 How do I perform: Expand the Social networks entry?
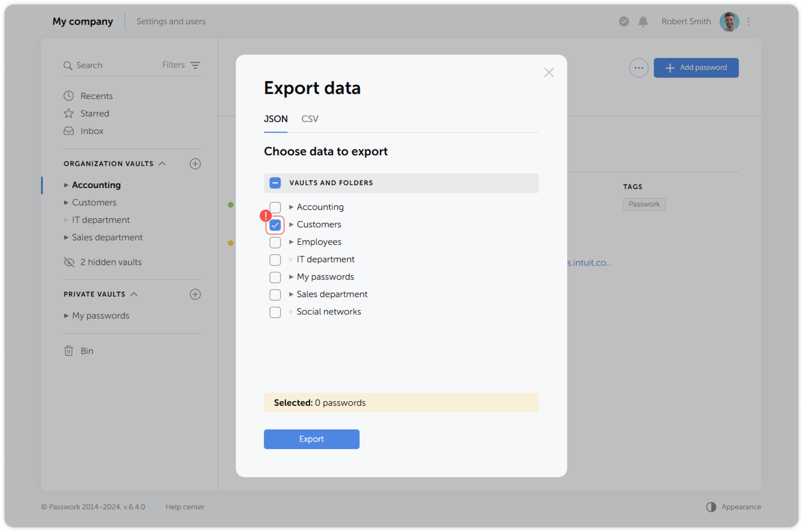(x=291, y=312)
